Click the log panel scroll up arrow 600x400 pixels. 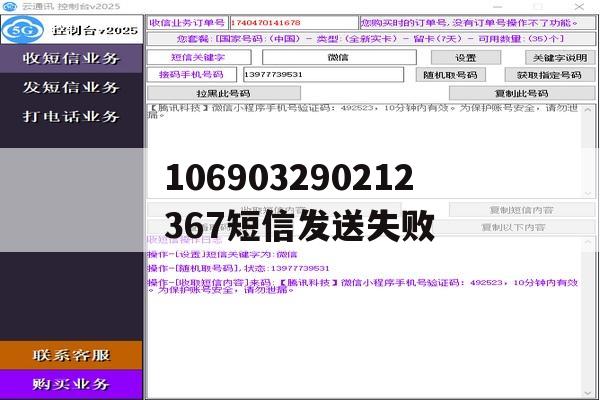click(588, 242)
